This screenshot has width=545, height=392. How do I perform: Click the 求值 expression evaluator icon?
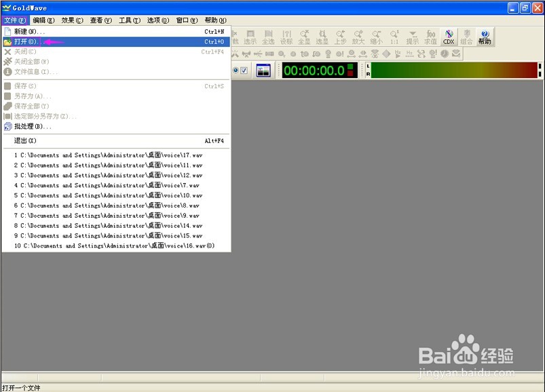pos(431,37)
